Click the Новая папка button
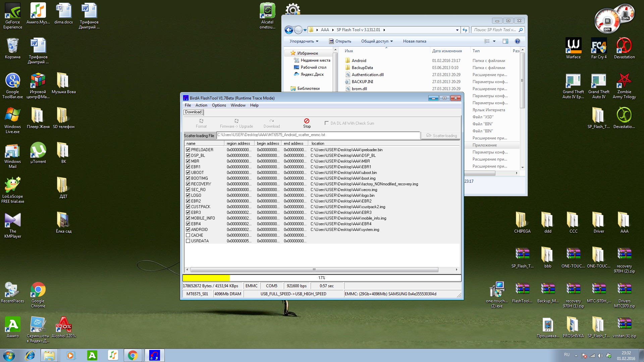Screen dimensions: 644x362 tap(415, 41)
